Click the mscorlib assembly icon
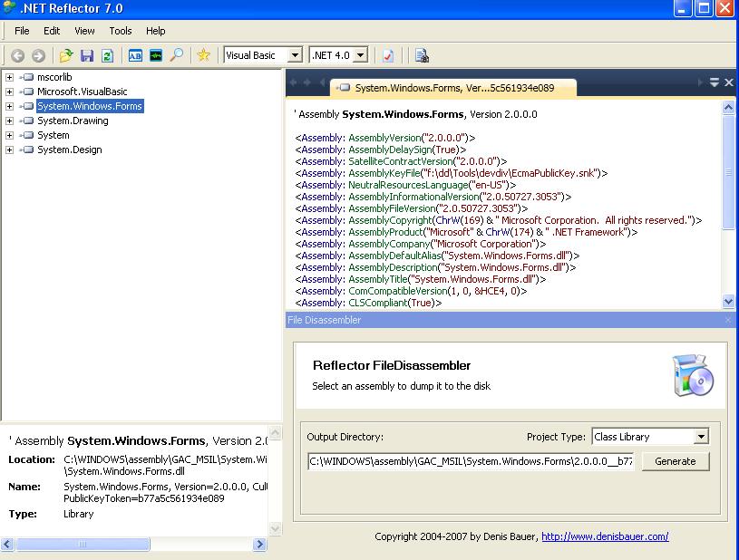The width and height of the screenshot is (739, 560). coord(28,77)
